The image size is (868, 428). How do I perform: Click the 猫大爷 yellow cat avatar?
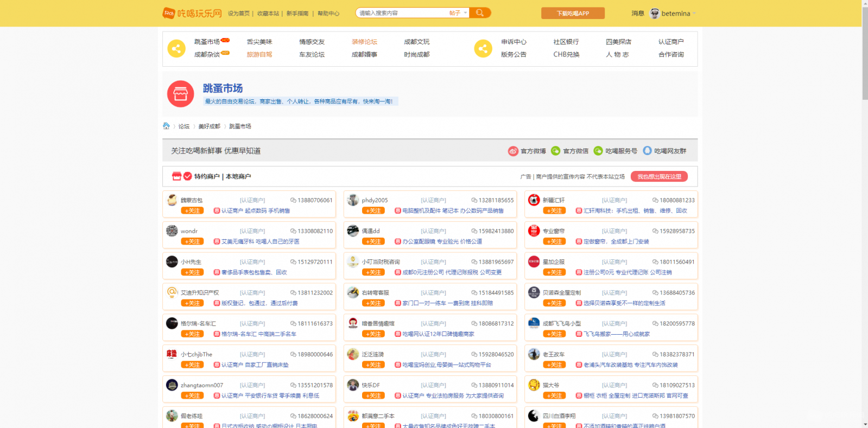click(534, 385)
